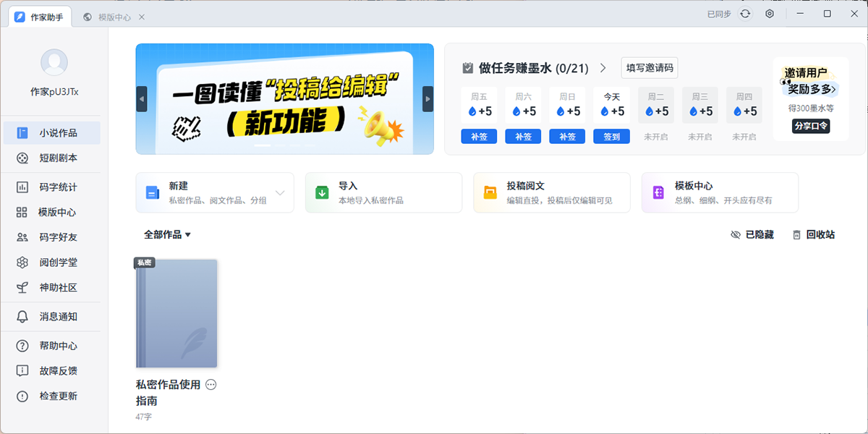Switch to the 模版中心 tab
868x434 pixels.
pyautogui.click(x=114, y=17)
